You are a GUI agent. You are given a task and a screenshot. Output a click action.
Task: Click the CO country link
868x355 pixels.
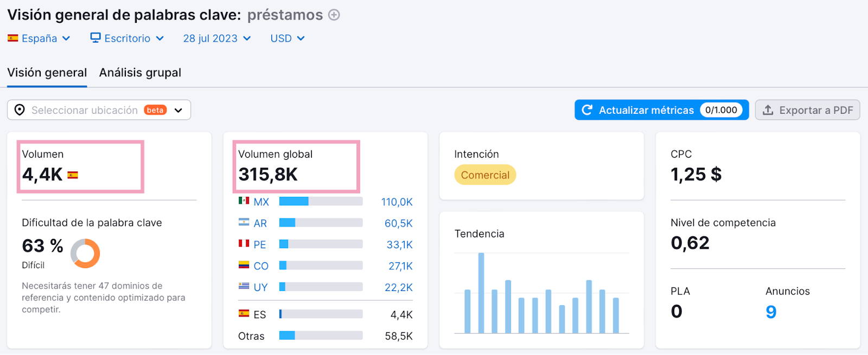coord(261,266)
